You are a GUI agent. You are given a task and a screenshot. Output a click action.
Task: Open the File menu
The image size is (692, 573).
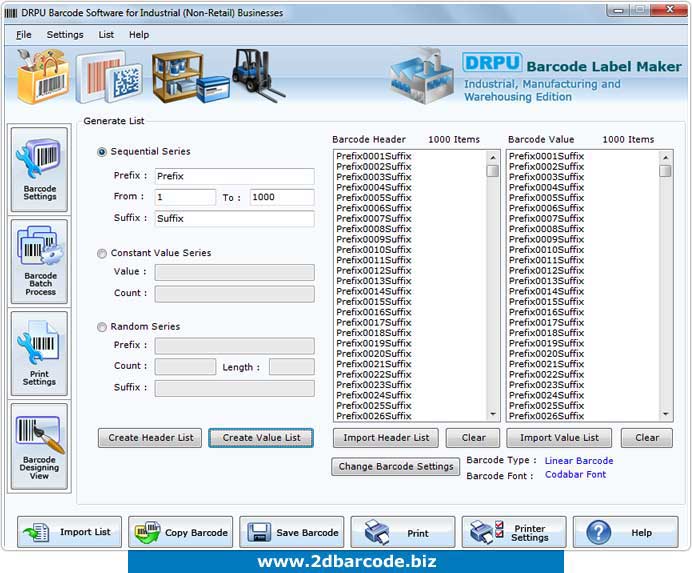click(x=24, y=34)
